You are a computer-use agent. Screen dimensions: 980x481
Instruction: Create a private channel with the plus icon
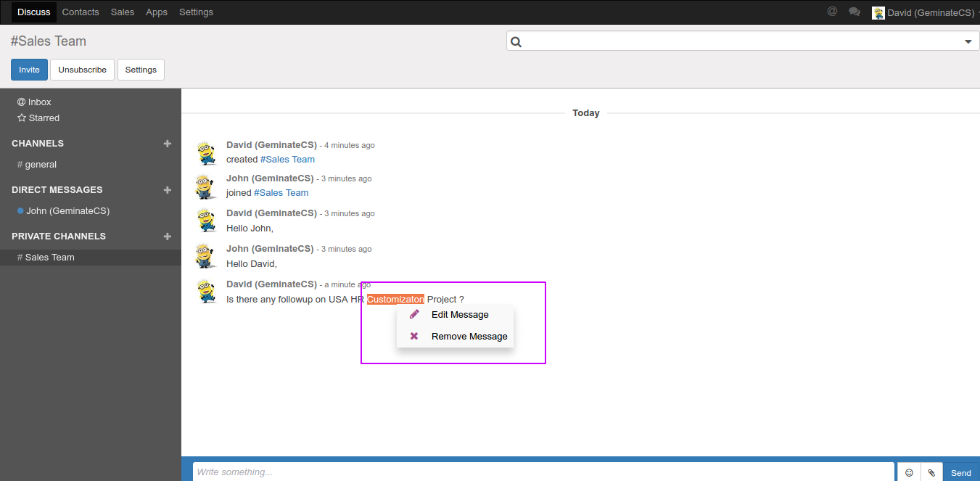pos(168,237)
